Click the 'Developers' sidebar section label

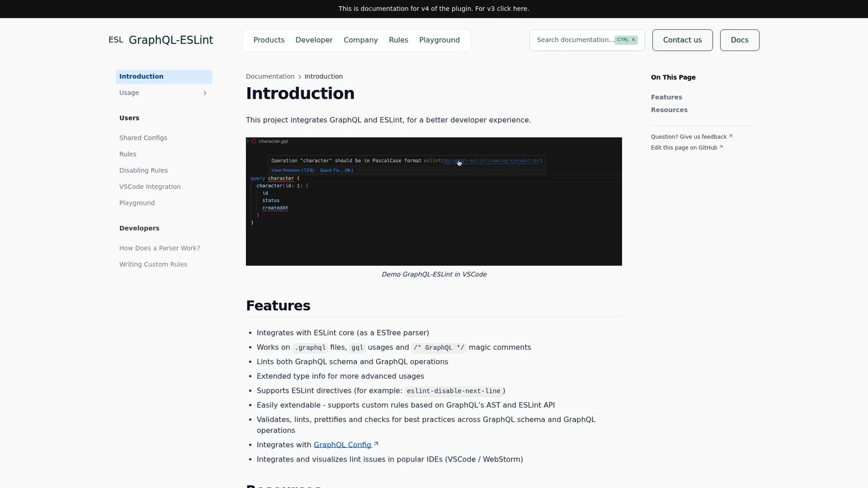(x=139, y=228)
